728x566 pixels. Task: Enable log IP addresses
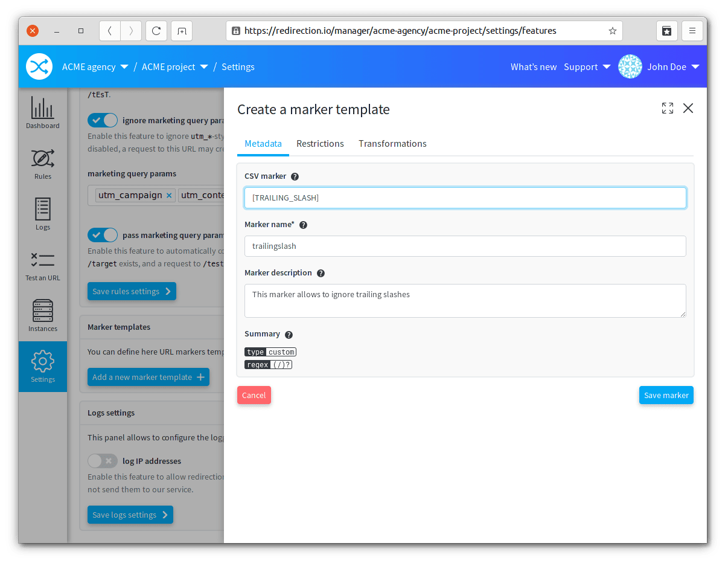[x=102, y=460]
